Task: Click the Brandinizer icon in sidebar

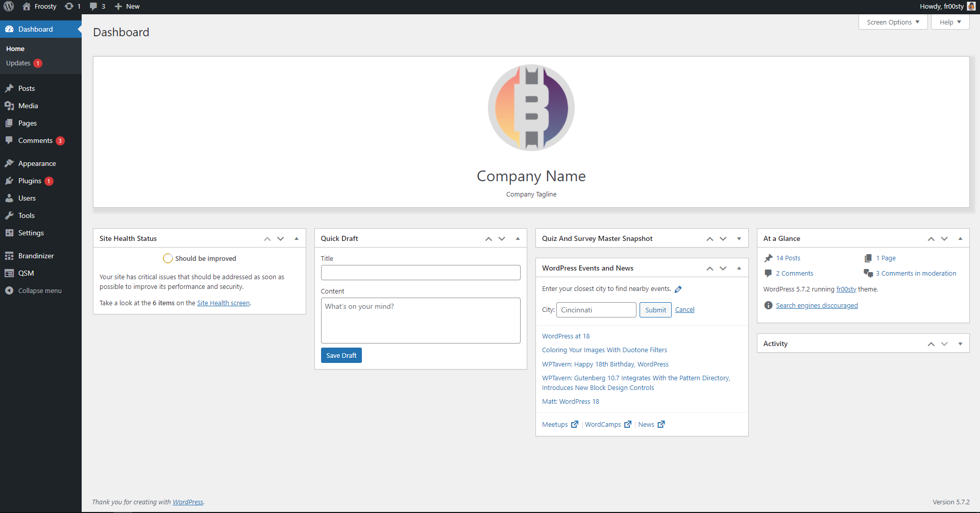Action: pos(9,256)
